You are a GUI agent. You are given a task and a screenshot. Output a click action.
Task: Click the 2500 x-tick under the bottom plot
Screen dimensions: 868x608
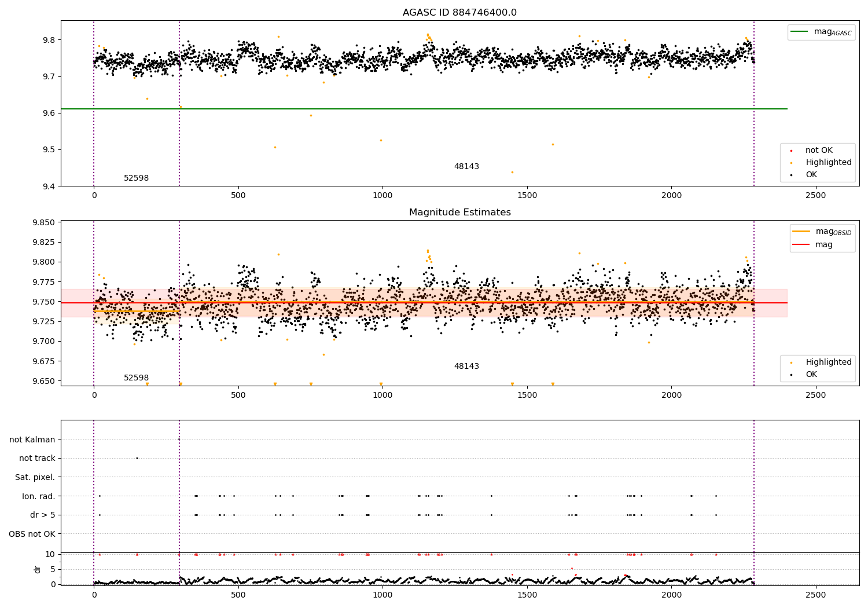point(816,595)
